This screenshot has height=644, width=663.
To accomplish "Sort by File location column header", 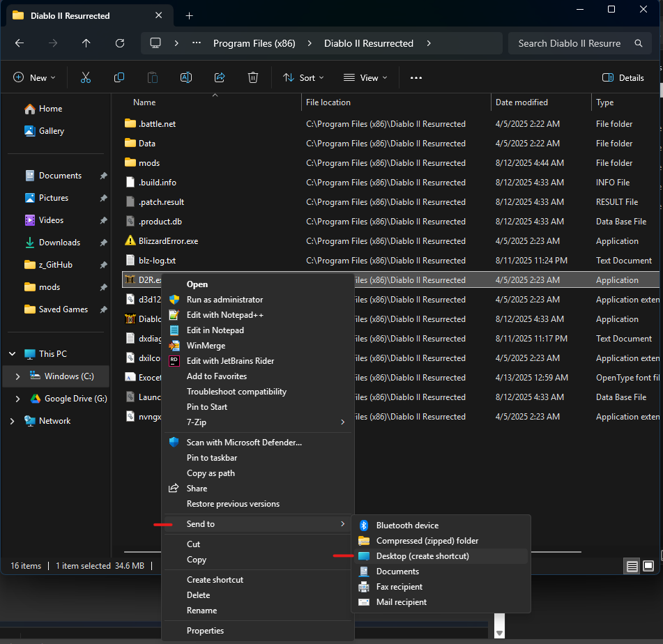I will [328, 102].
